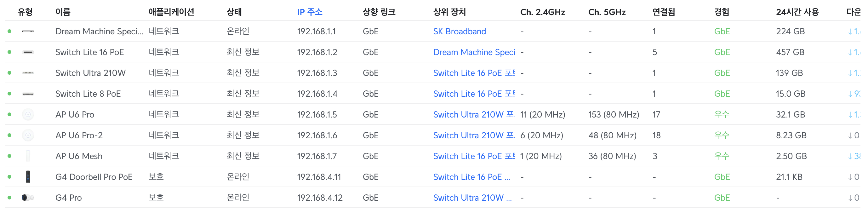Click the connected count 17

656,115
